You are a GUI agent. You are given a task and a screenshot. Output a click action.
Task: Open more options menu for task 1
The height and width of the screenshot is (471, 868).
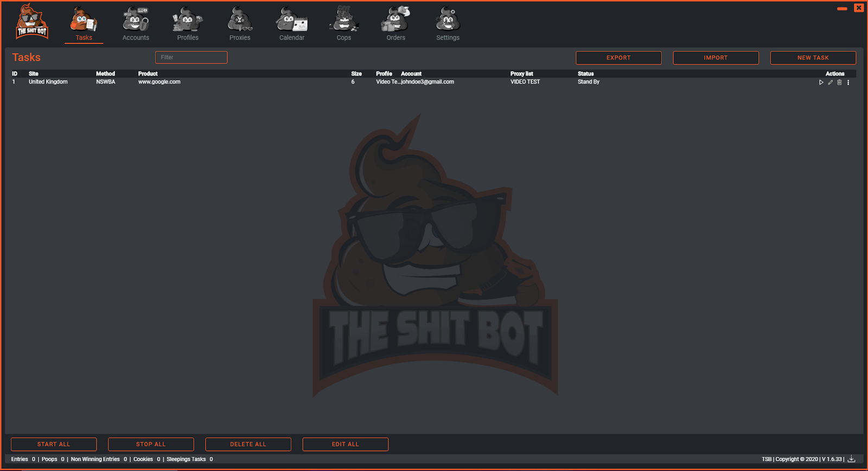(x=848, y=82)
